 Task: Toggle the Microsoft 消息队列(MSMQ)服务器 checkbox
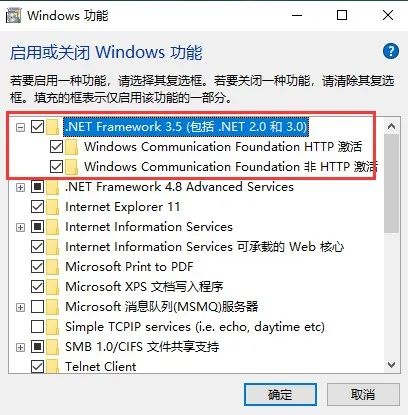point(37,307)
